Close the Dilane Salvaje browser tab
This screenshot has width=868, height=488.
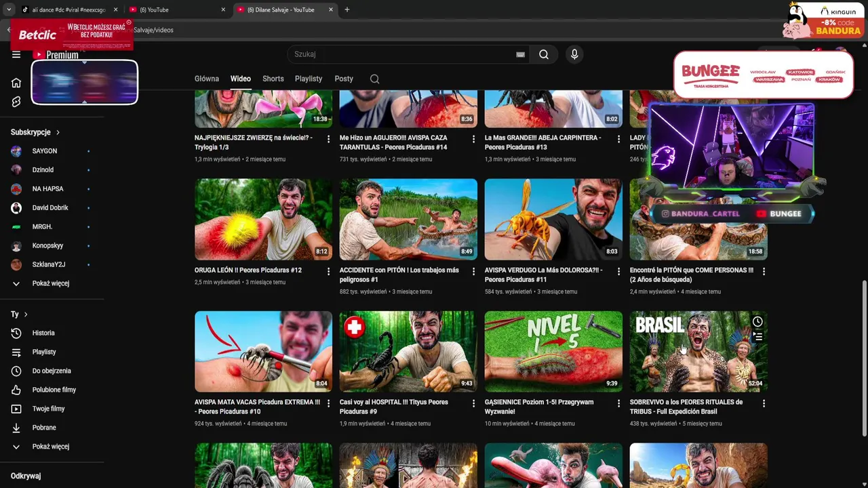click(331, 9)
